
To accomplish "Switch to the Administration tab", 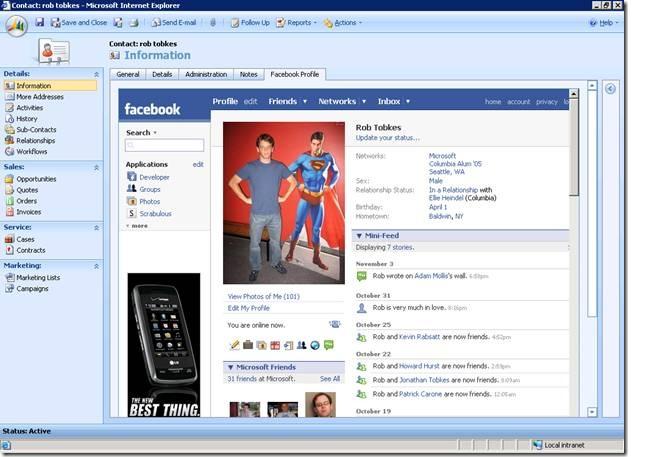I will (x=206, y=74).
